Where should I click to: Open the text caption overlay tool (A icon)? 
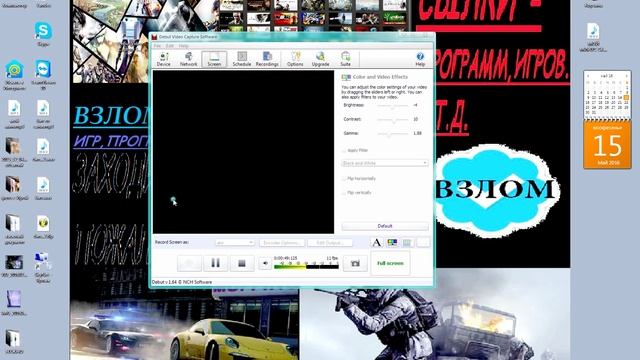click(x=376, y=242)
